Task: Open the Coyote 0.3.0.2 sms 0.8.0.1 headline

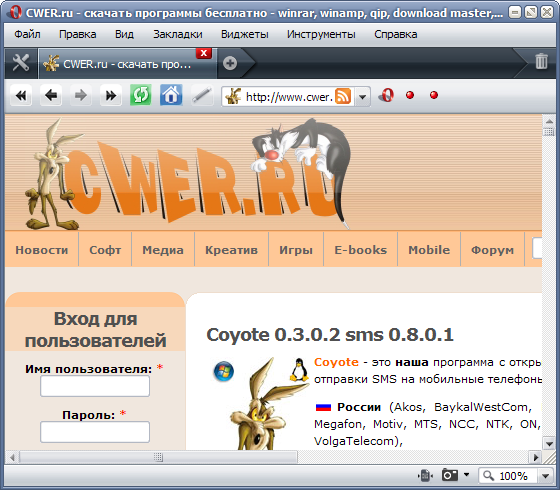Action: [x=330, y=335]
